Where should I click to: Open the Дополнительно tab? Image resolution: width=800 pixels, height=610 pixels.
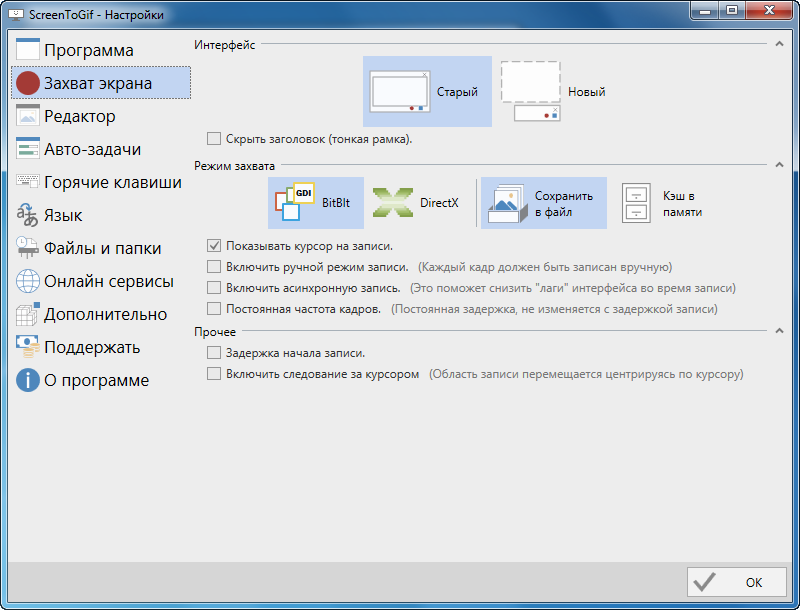tap(101, 314)
